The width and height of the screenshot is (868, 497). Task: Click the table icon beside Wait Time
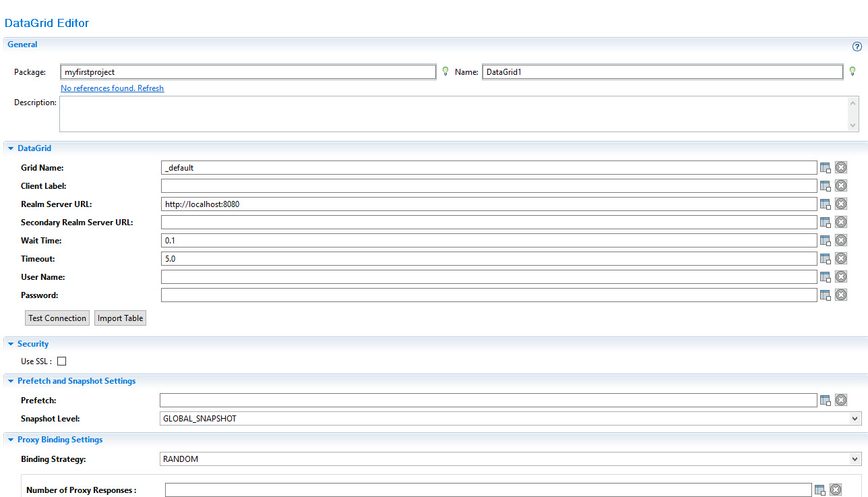click(x=826, y=241)
